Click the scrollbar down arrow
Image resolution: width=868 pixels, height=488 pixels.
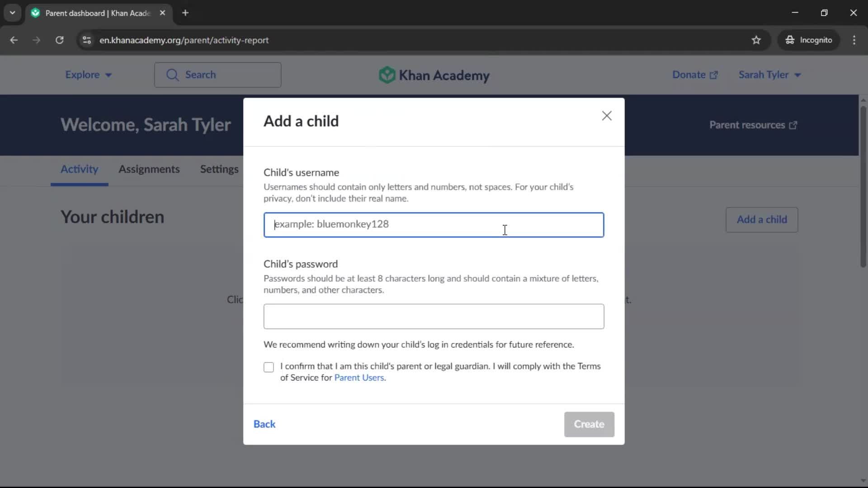pyautogui.click(x=863, y=480)
